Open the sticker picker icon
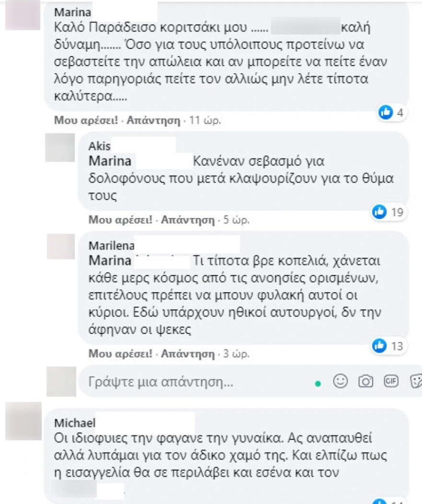Viewport: 422px width, 504px height. (x=416, y=381)
